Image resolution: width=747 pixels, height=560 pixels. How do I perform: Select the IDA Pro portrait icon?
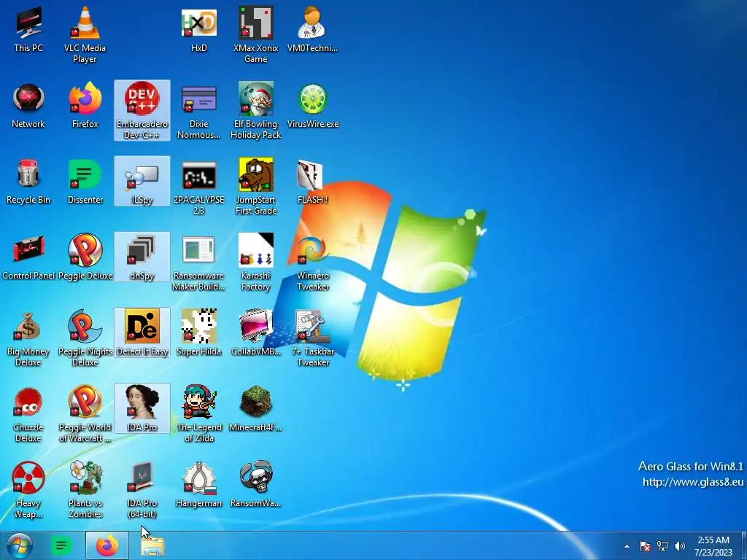coord(142,408)
